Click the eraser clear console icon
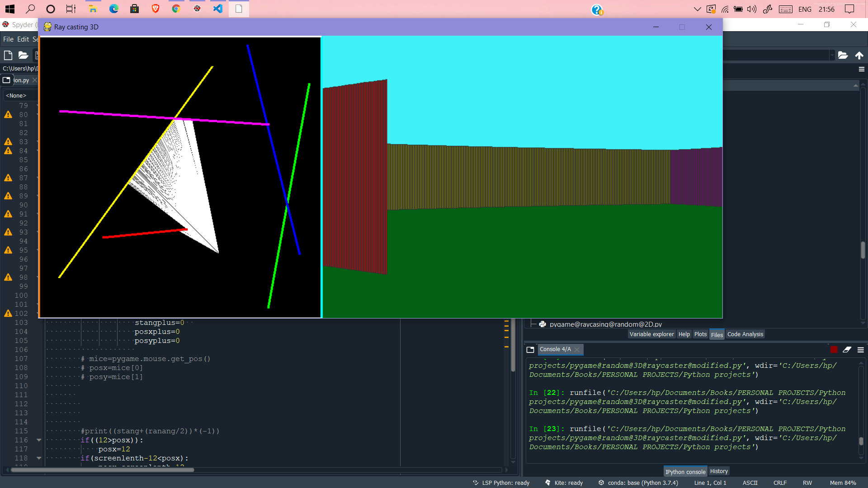Viewport: 868px width, 488px height. (x=847, y=350)
